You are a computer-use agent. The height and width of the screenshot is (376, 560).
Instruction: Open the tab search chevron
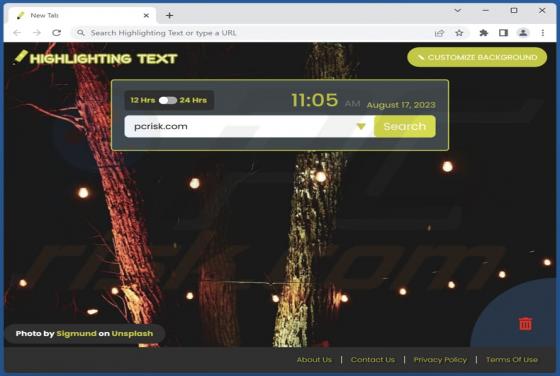click(x=458, y=11)
